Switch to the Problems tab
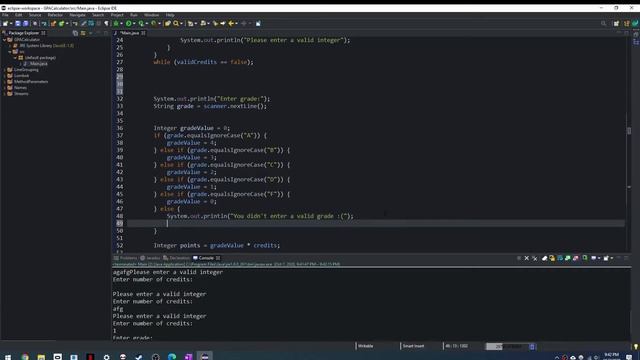640x360 pixels. tap(125, 258)
